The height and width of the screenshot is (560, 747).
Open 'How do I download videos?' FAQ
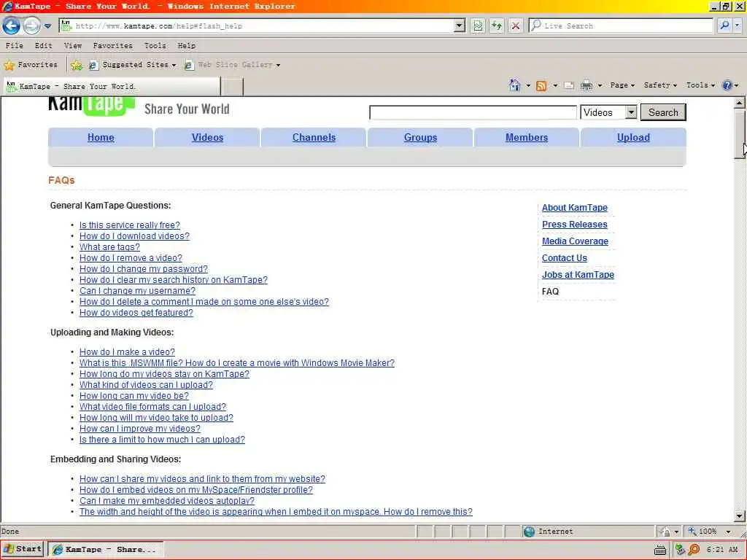pyautogui.click(x=134, y=236)
